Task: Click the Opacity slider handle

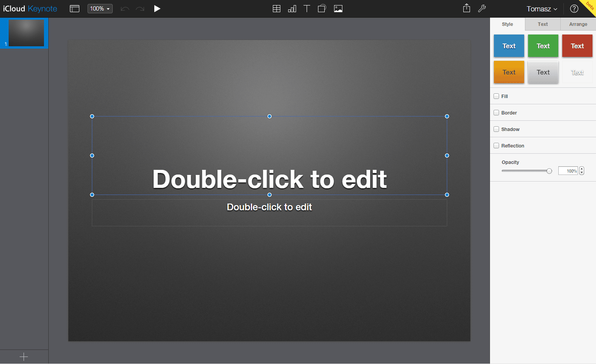Action: click(x=549, y=171)
